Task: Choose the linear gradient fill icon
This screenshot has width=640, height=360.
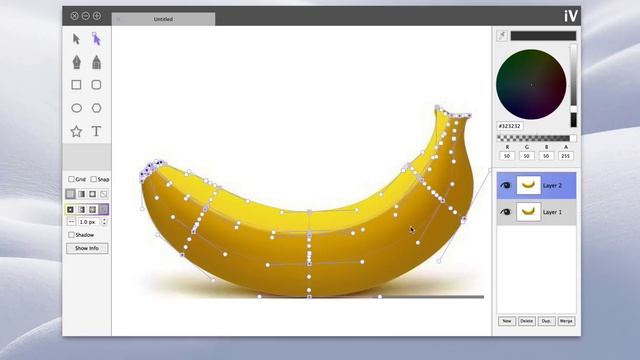Action: click(81, 194)
